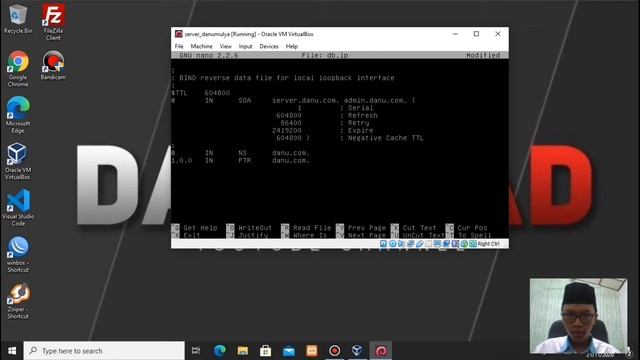This screenshot has width=640, height=360.
Task: Click the optical disk indicator in status bar
Action: (x=392, y=244)
